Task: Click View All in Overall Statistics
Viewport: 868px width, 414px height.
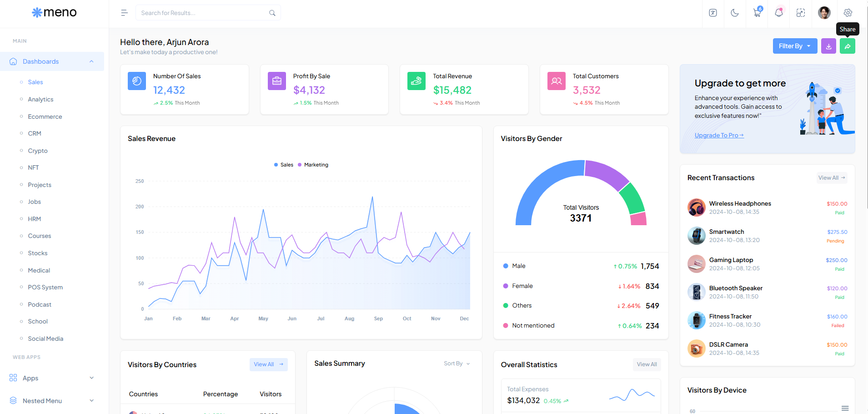Action: click(647, 364)
